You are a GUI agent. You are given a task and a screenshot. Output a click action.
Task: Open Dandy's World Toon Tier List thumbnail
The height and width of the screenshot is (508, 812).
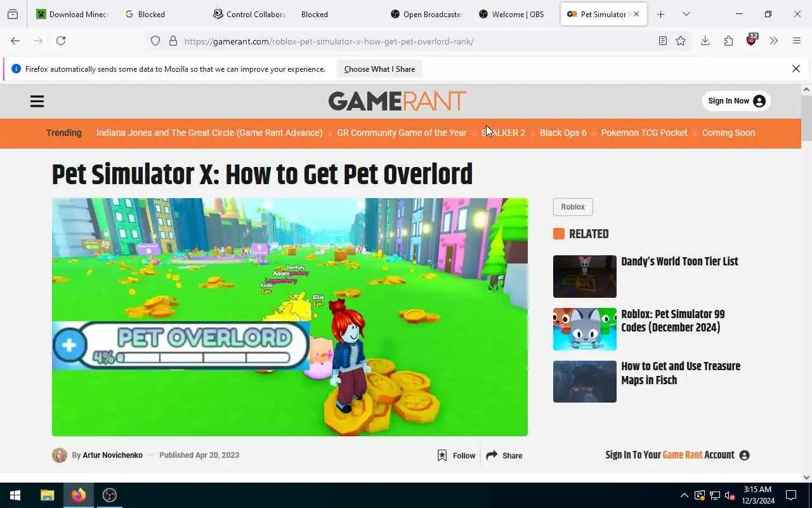pyautogui.click(x=585, y=276)
